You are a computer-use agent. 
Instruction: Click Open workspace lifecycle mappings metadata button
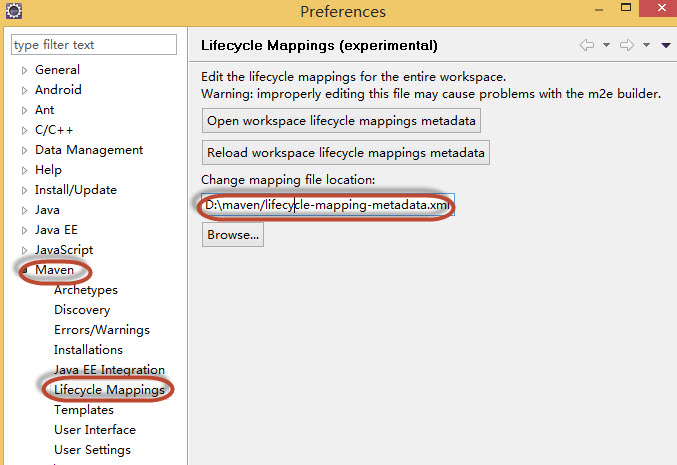[341, 120]
